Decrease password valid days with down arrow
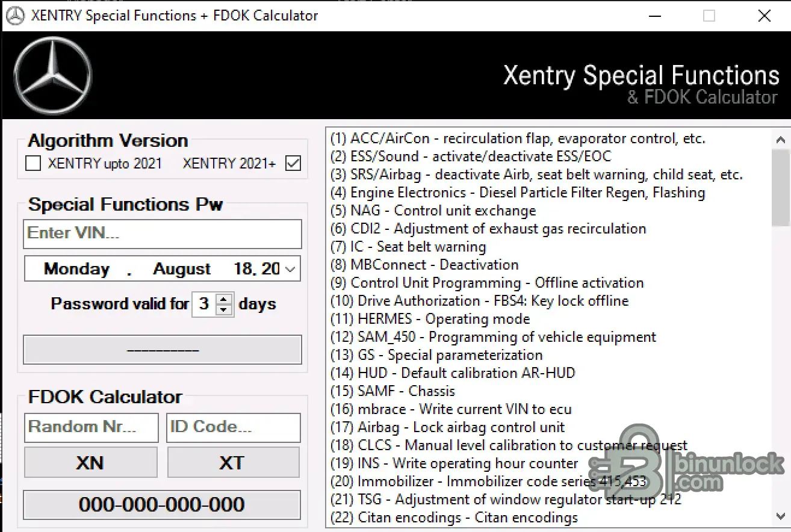This screenshot has width=791, height=532. pyautogui.click(x=224, y=309)
